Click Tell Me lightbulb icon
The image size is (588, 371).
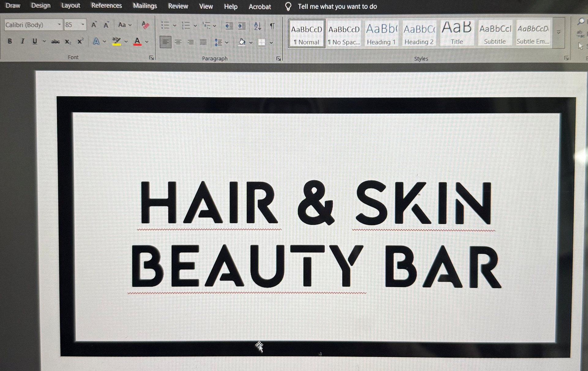[288, 6]
